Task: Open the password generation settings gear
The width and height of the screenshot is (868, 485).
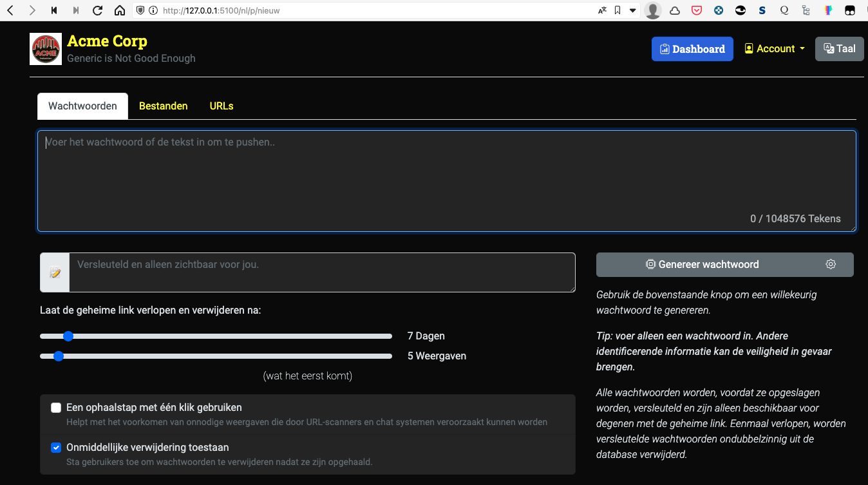Action: (831, 264)
